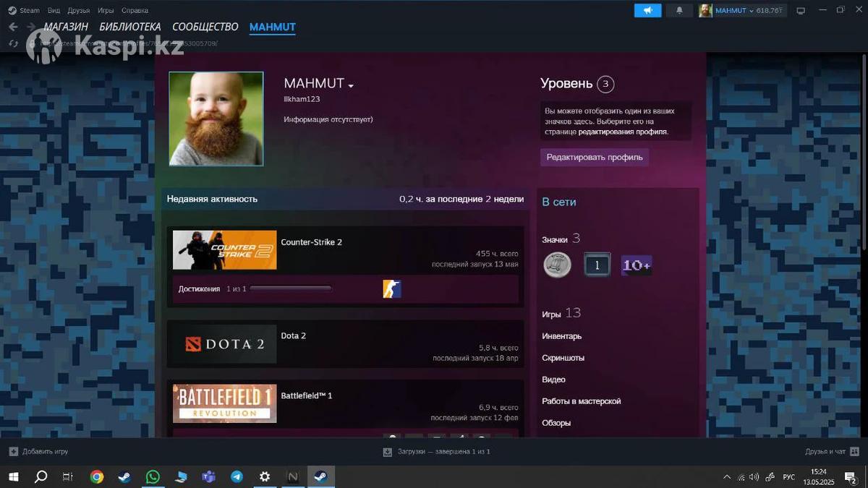
Task: Open the Игры 13 games list
Action: (561, 313)
